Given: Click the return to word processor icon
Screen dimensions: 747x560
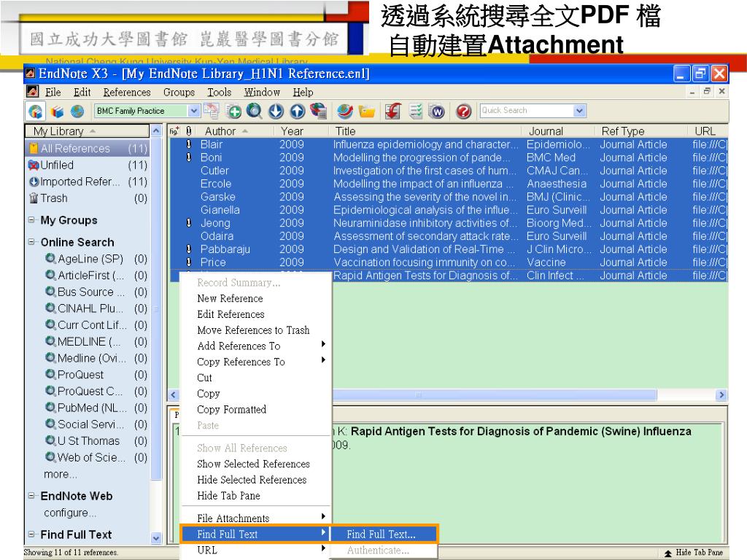Looking at the screenshot, I should click(437, 111).
